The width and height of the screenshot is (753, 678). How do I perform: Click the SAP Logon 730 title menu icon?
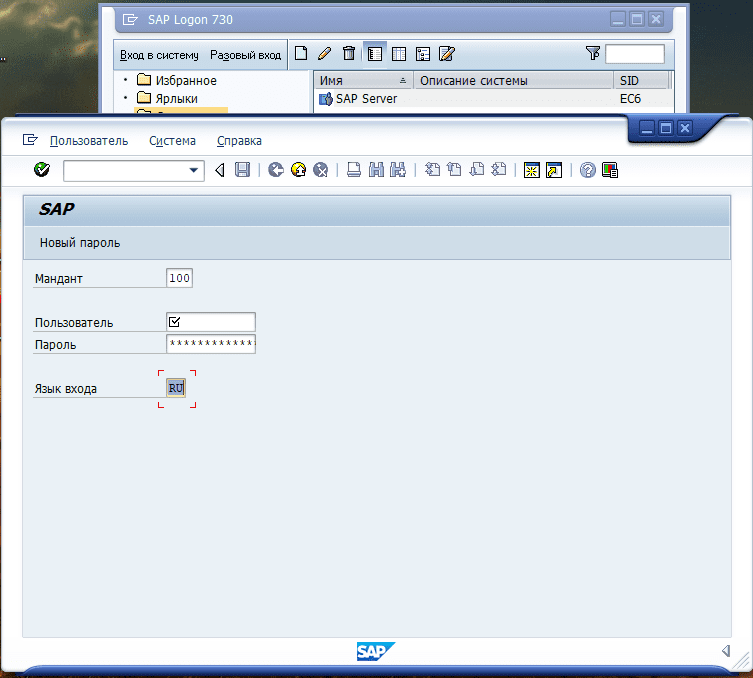[130, 20]
